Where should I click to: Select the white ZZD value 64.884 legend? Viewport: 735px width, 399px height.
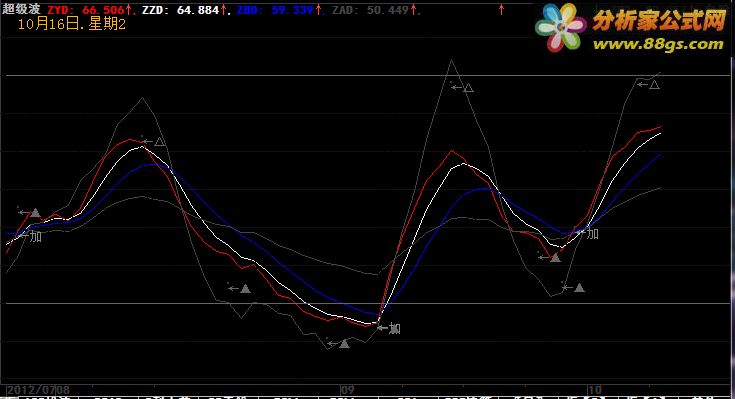pos(180,10)
